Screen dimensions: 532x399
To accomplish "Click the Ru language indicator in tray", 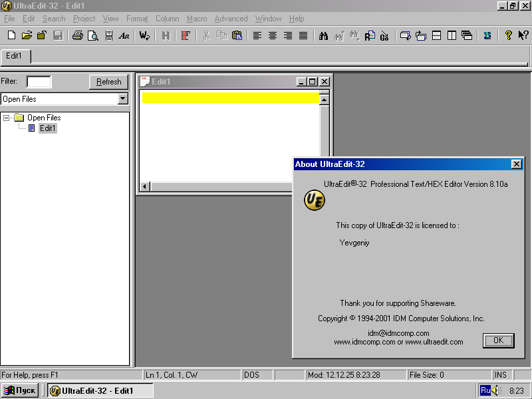I will 485,390.
